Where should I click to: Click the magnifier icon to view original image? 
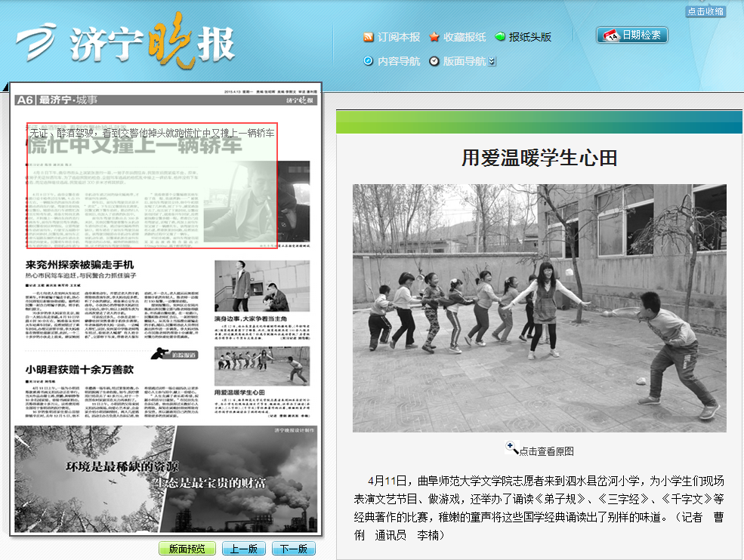point(511,448)
